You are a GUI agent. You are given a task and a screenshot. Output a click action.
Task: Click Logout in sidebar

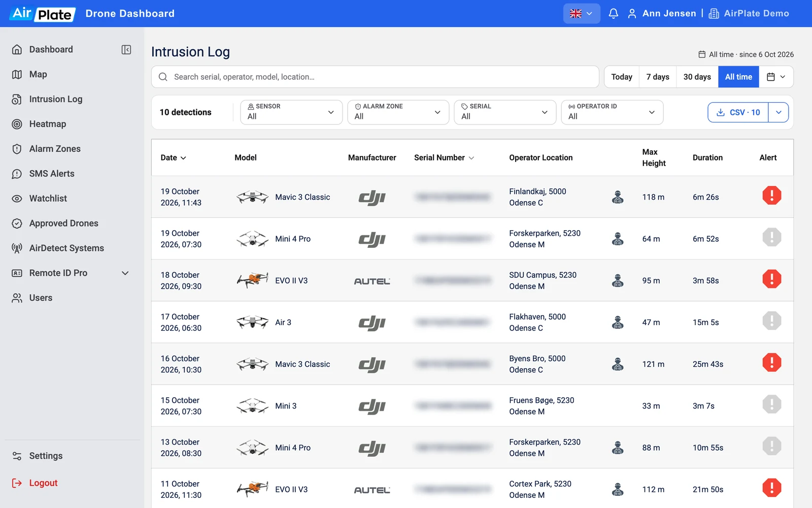(x=43, y=483)
